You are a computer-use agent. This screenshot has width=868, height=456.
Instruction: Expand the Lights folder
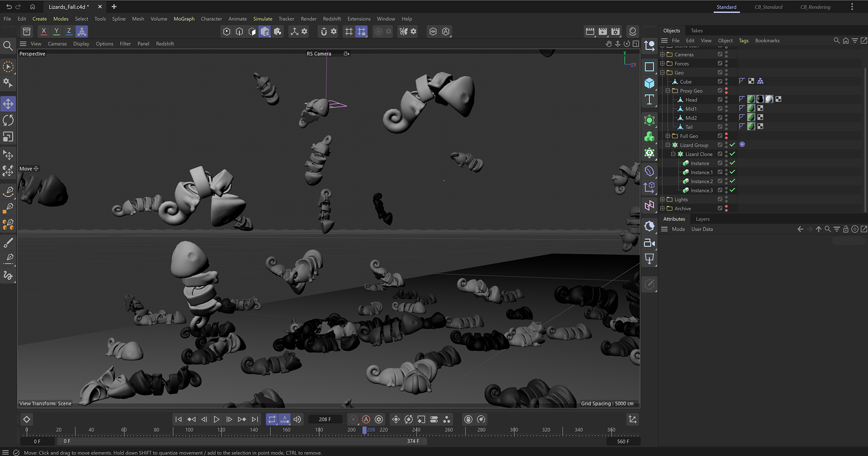click(662, 199)
